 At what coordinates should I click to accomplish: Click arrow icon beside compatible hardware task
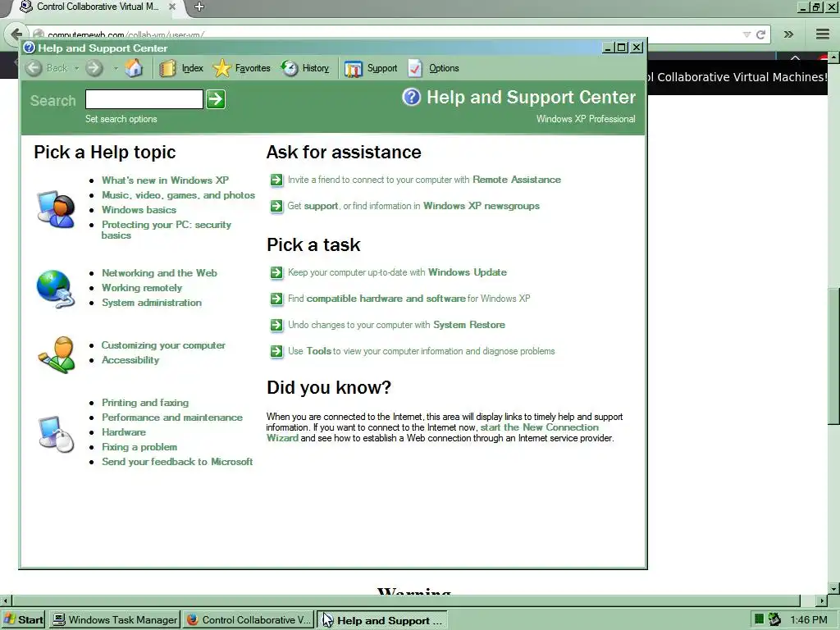276,299
